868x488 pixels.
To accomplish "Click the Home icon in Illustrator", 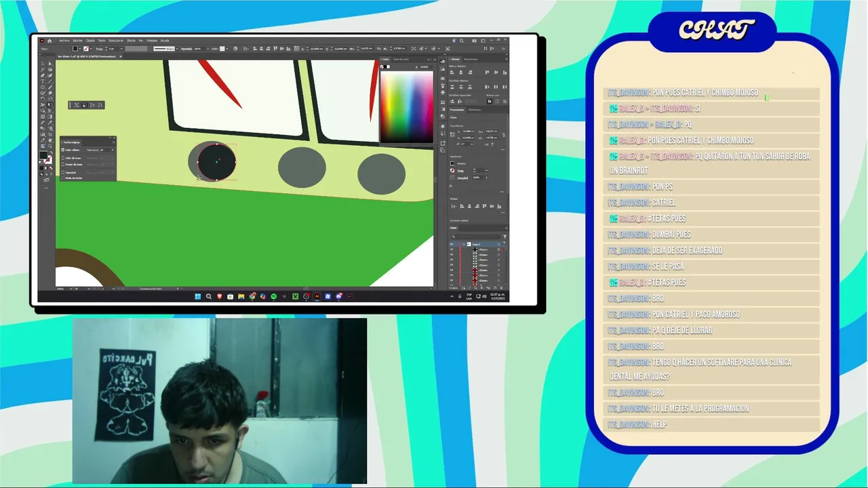I will click(50, 41).
